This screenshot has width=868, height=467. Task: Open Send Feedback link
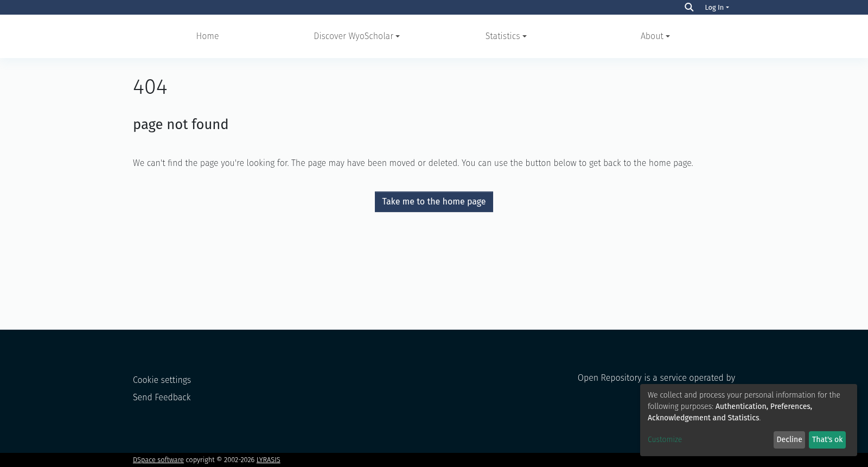(x=162, y=398)
